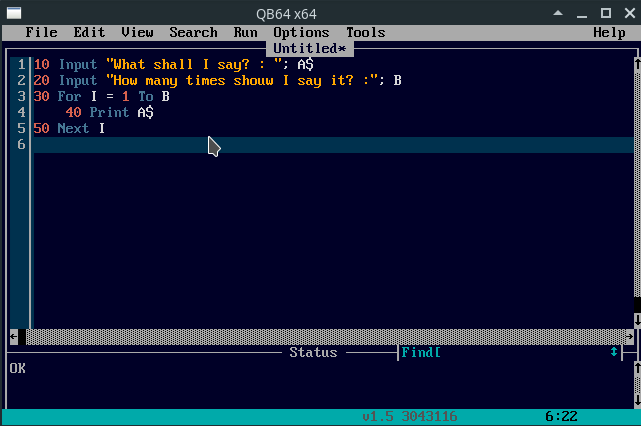The height and width of the screenshot is (426, 641).
Task: Click the line label 40
Action: [73, 112]
